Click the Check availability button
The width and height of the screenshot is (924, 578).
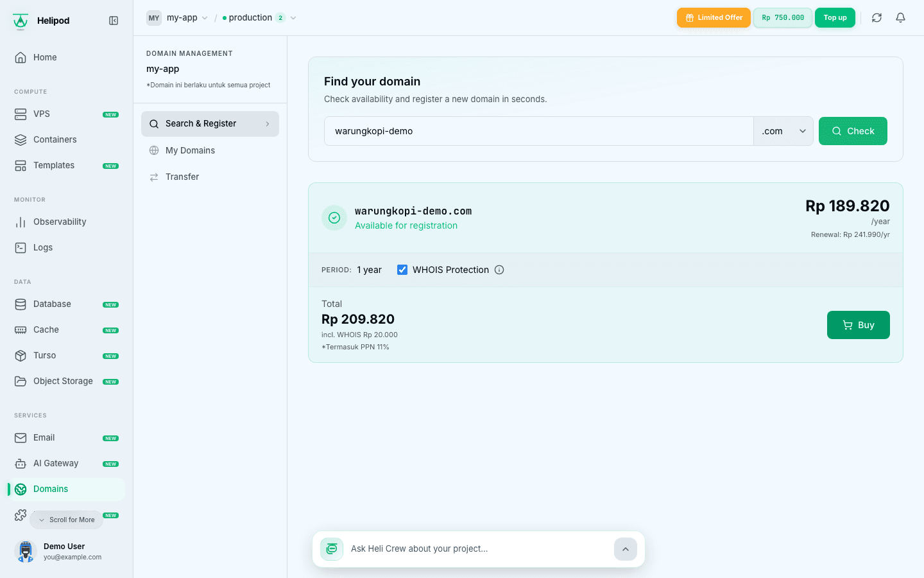(x=853, y=131)
